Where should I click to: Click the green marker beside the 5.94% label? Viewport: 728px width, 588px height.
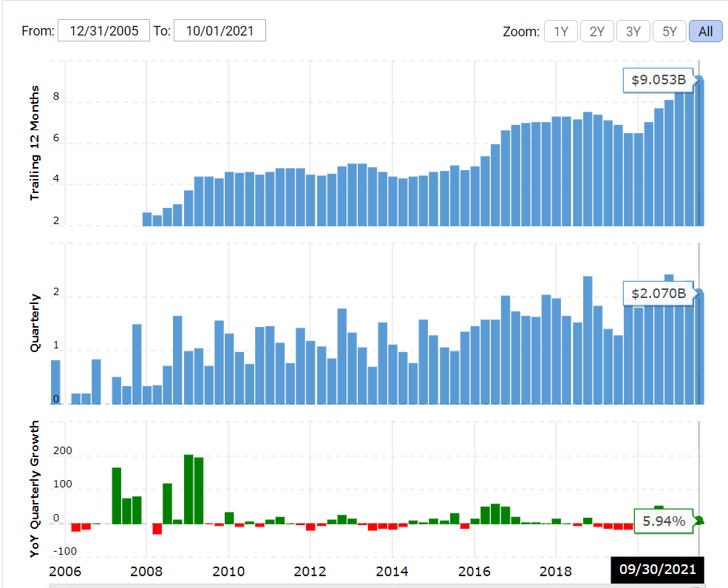(x=699, y=521)
